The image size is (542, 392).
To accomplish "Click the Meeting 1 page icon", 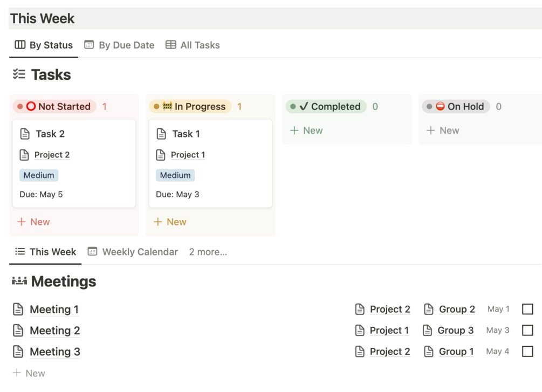I will tap(18, 310).
